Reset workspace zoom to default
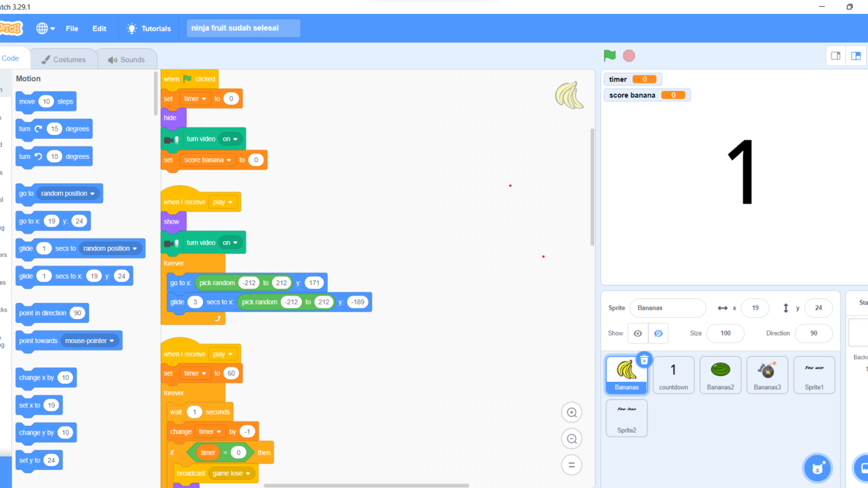Viewport: 868px width, 488px height. coord(572,465)
